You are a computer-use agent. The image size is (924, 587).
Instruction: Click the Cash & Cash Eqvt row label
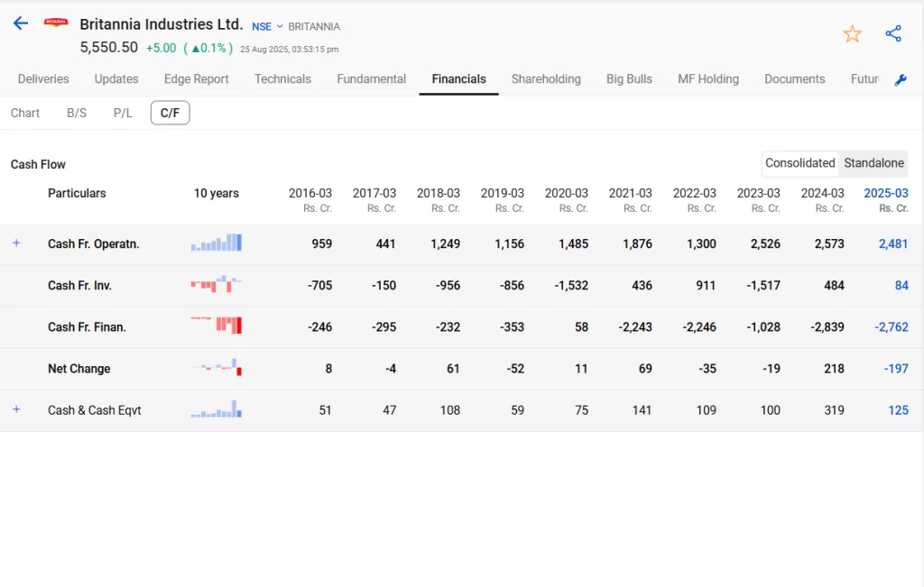click(94, 410)
